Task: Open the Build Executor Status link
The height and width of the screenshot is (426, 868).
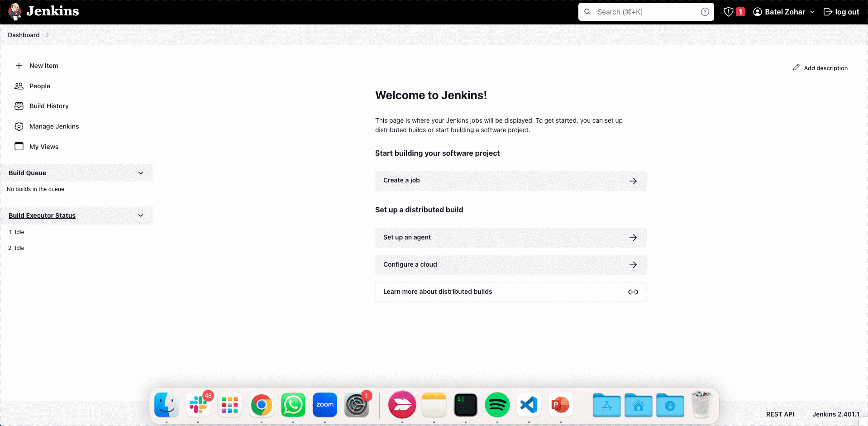Action: 42,215
